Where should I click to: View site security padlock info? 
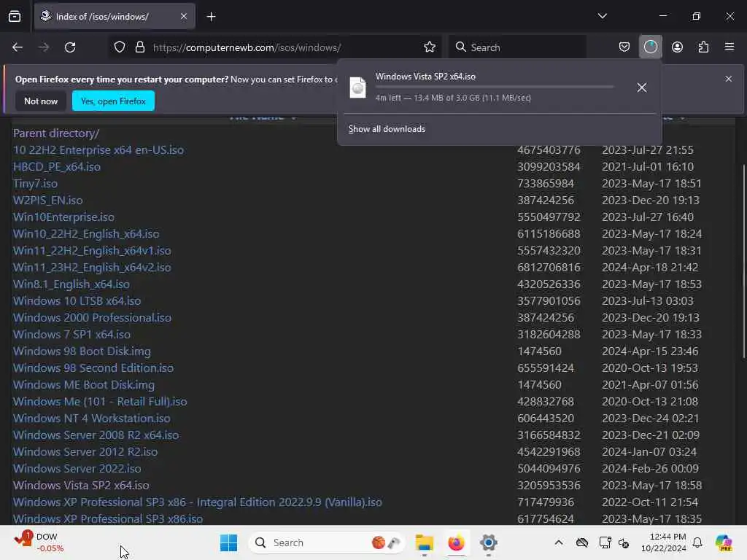[x=139, y=47]
